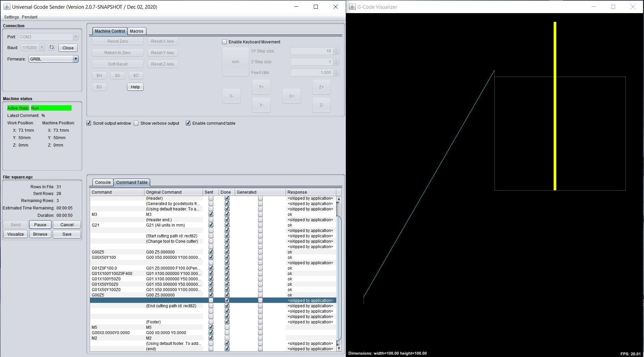Screen dimensions: 644x357
Task: Toggle Enable Keyboard Movement checkbox
Action: tap(224, 42)
